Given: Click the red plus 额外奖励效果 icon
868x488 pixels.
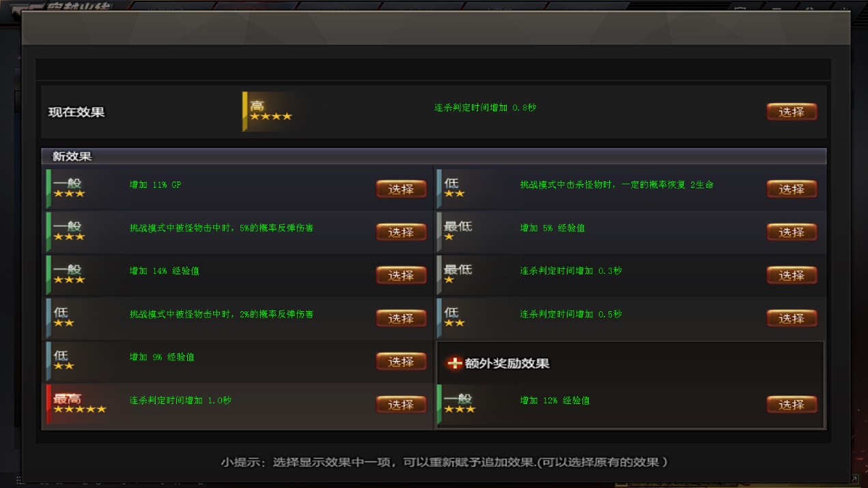Looking at the screenshot, I should [x=454, y=363].
